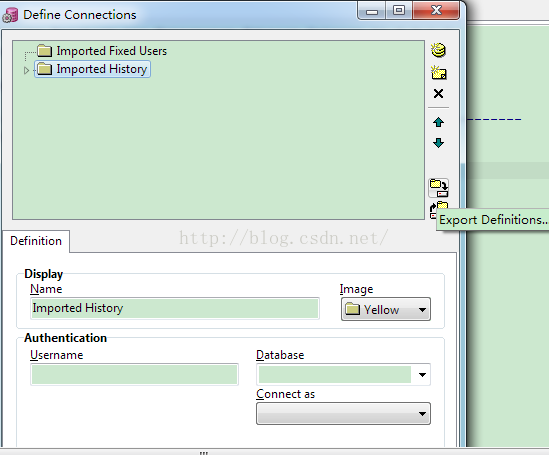This screenshot has height=455, width=549.
Task: Click the Define Connections title bar icon
Action: tap(10, 15)
